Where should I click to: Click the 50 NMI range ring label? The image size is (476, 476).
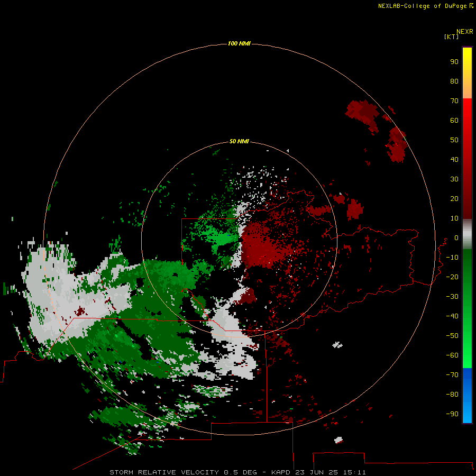239,141
